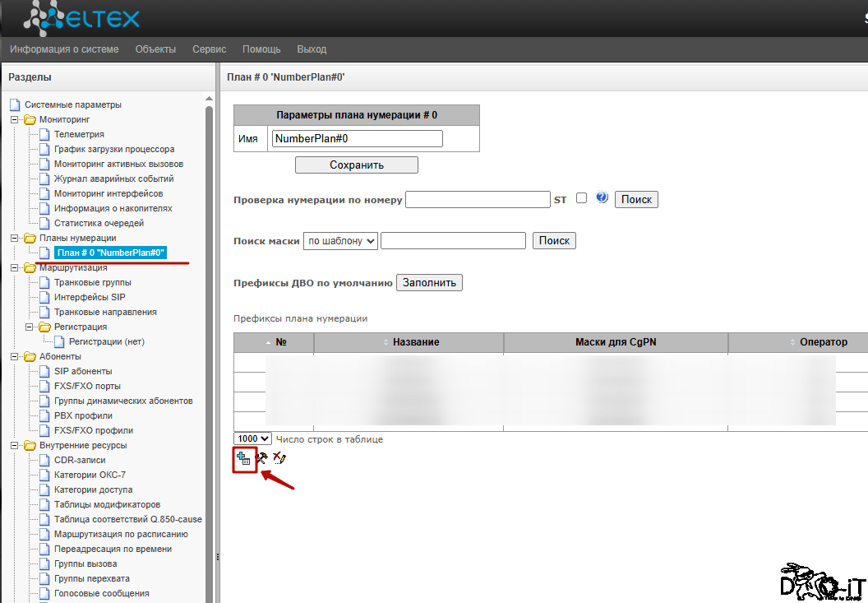
Task: Open График загрузки процессора item
Action: 114,149
